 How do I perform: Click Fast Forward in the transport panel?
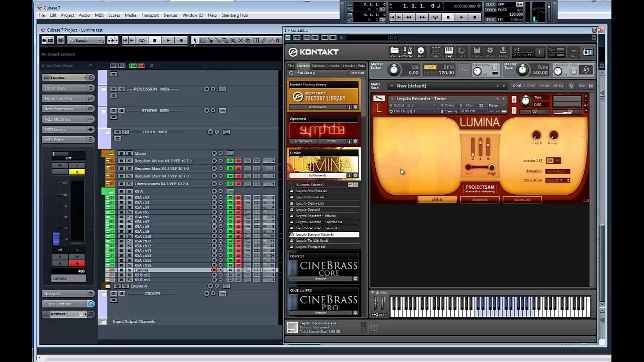(422, 17)
